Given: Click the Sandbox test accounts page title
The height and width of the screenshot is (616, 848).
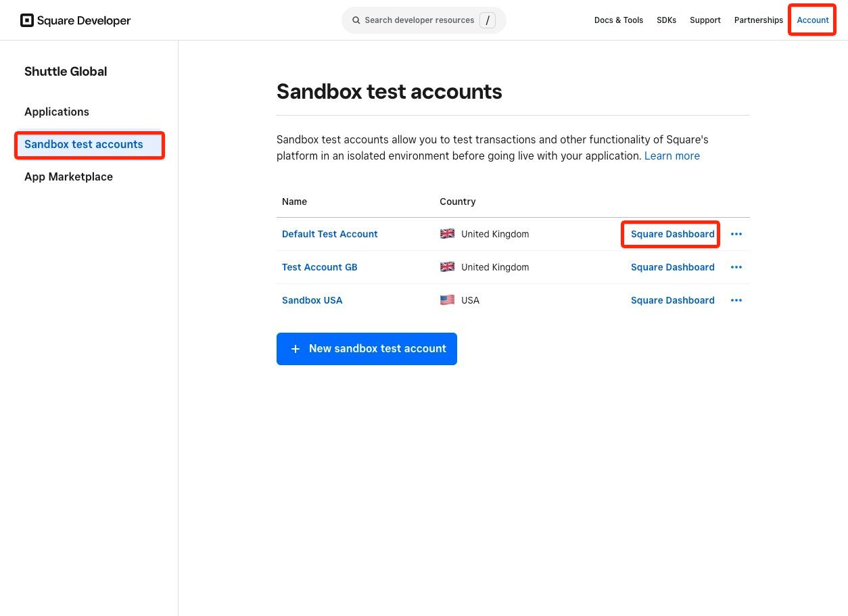Looking at the screenshot, I should pos(389,91).
